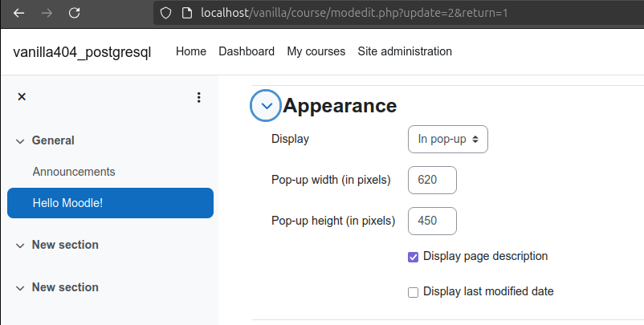Reload the page with refresh icon
This screenshot has width=644, height=325.
pos(75,13)
